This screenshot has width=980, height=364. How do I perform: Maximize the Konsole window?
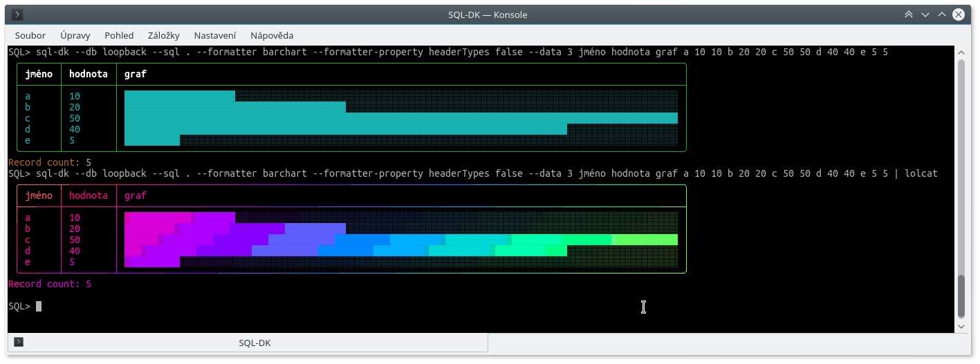(x=941, y=15)
